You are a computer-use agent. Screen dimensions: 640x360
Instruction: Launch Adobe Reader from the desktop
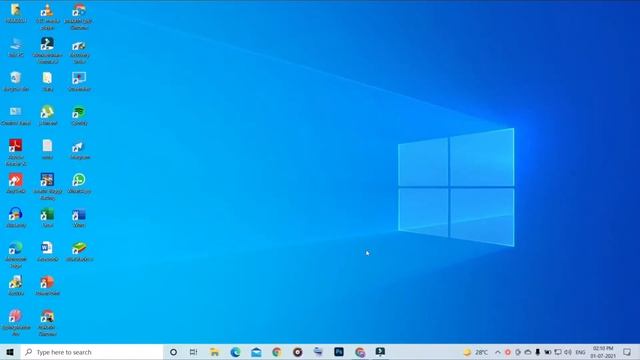[x=16, y=152]
